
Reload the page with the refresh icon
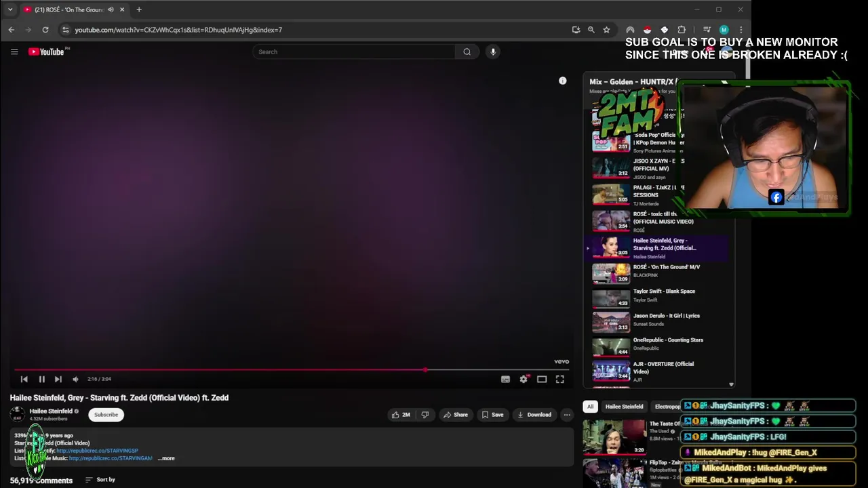coord(45,30)
